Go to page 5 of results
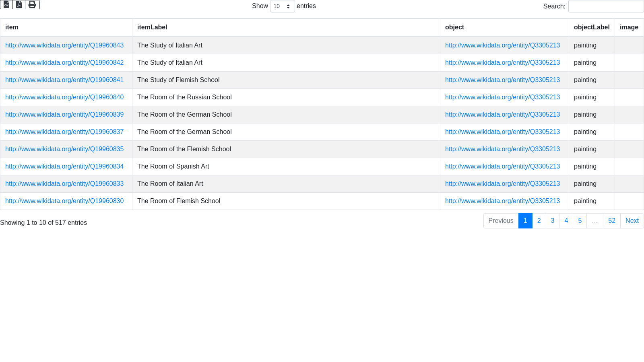 [x=580, y=221]
